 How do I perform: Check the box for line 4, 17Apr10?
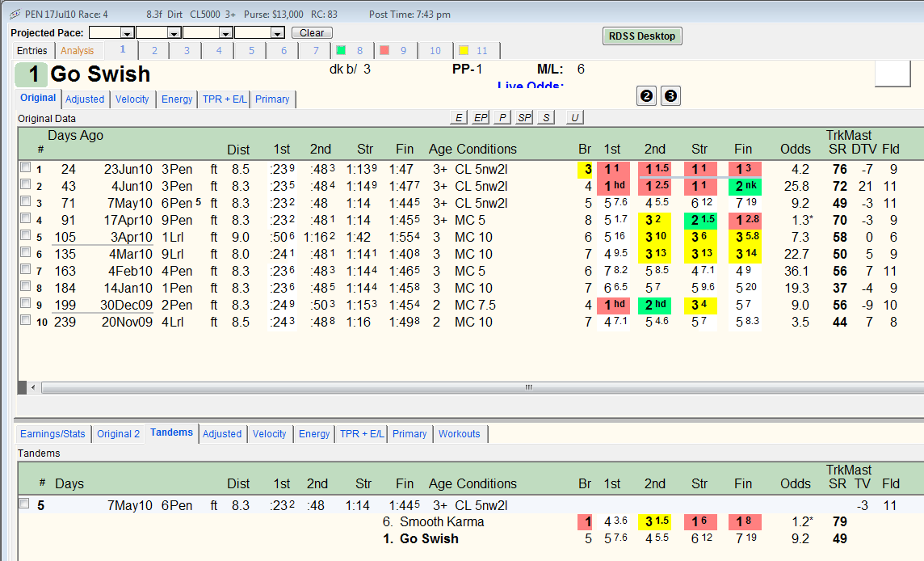pyautogui.click(x=25, y=218)
